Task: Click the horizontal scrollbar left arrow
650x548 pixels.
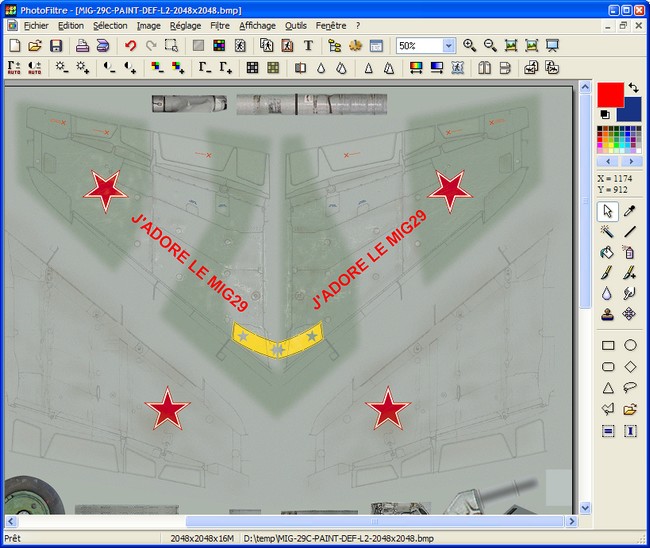Action: [x=11, y=521]
